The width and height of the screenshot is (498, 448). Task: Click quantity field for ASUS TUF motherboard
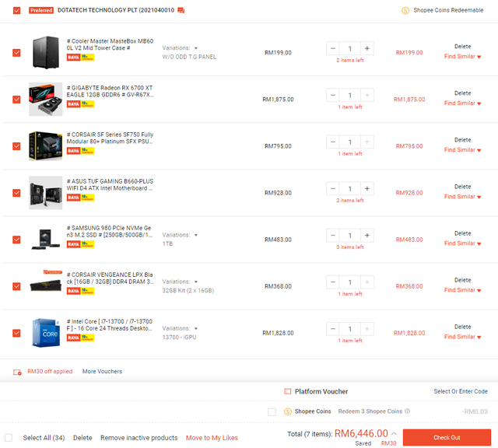pos(349,188)
